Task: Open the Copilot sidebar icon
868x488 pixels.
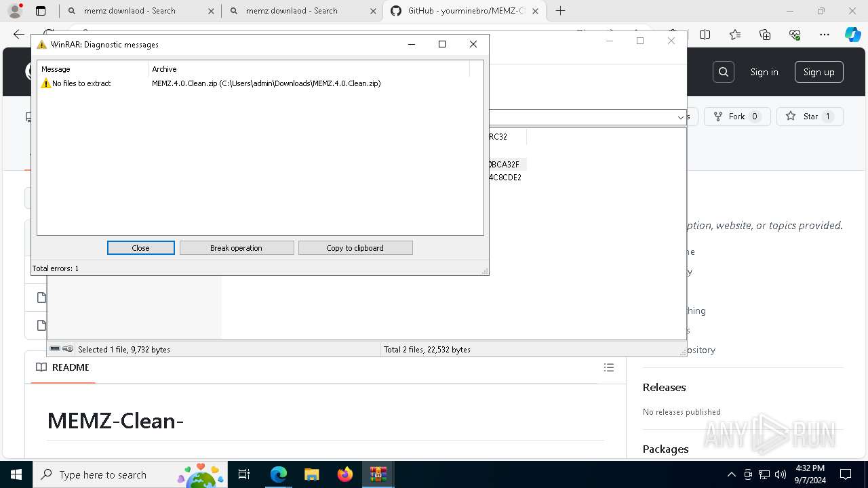Action: coord(852,35)
